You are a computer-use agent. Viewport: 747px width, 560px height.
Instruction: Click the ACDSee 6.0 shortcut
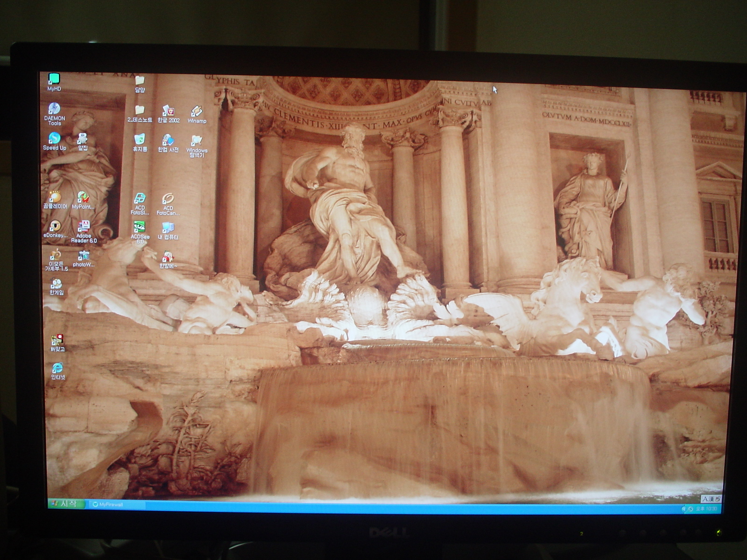140,228
